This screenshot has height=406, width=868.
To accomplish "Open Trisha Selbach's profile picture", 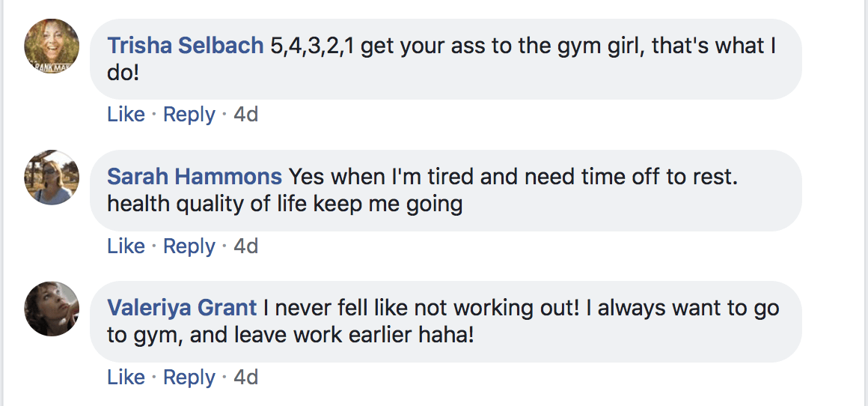I will 52,46.
